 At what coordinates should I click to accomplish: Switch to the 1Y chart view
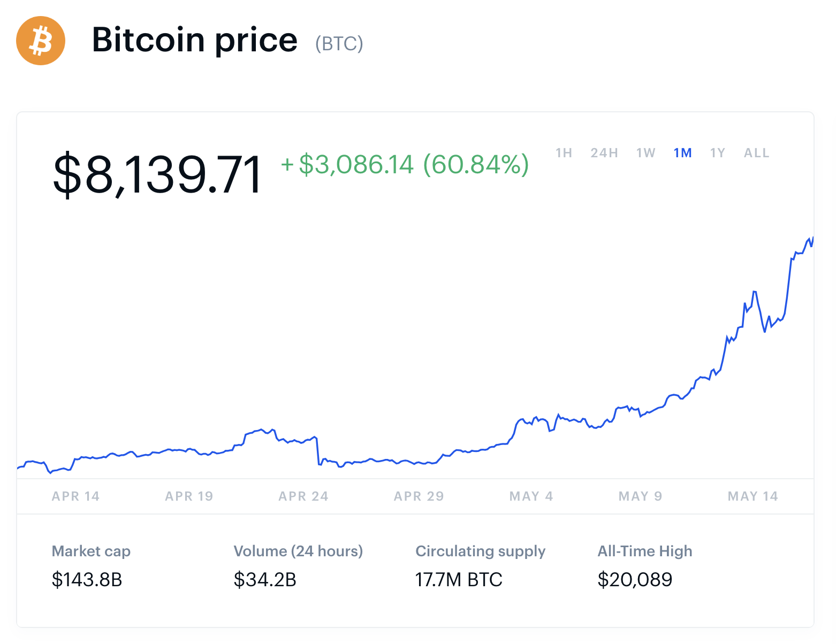coord(717,153)
